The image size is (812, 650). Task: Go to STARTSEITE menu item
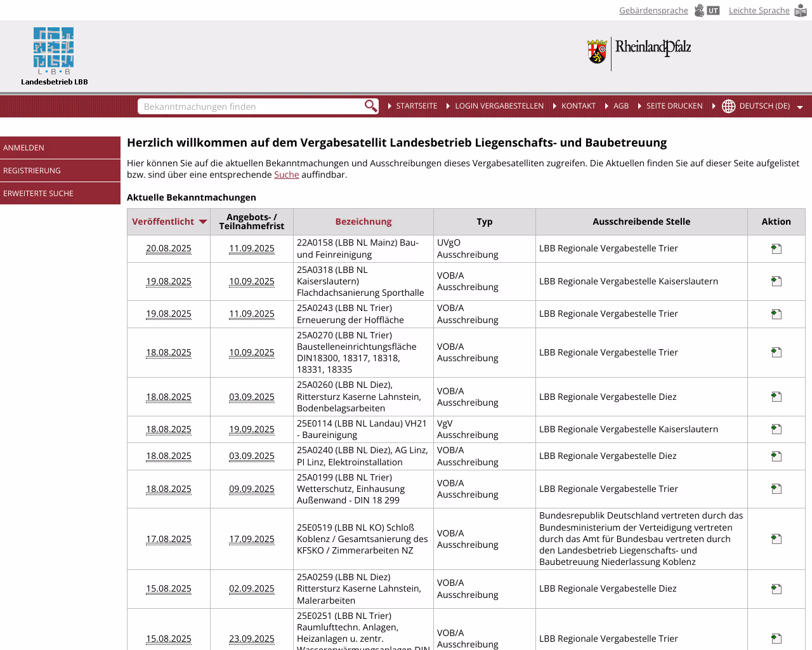tap(416, 106)
